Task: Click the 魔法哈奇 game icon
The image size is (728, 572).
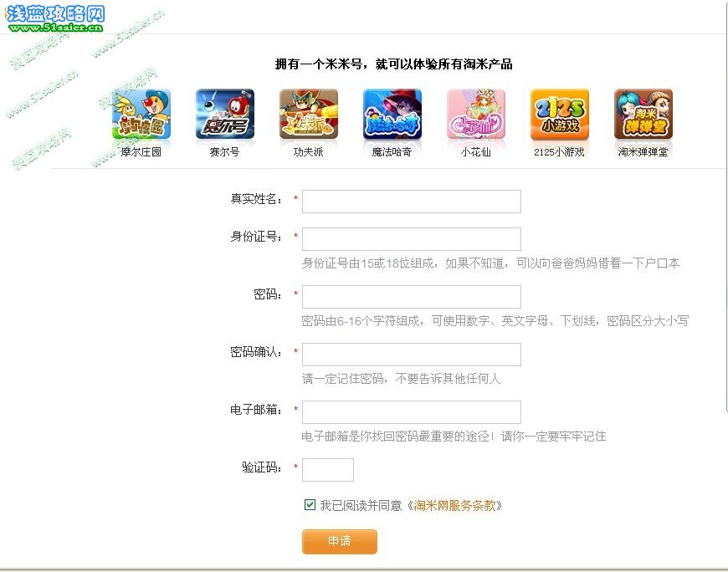Action: click(392, 114)
